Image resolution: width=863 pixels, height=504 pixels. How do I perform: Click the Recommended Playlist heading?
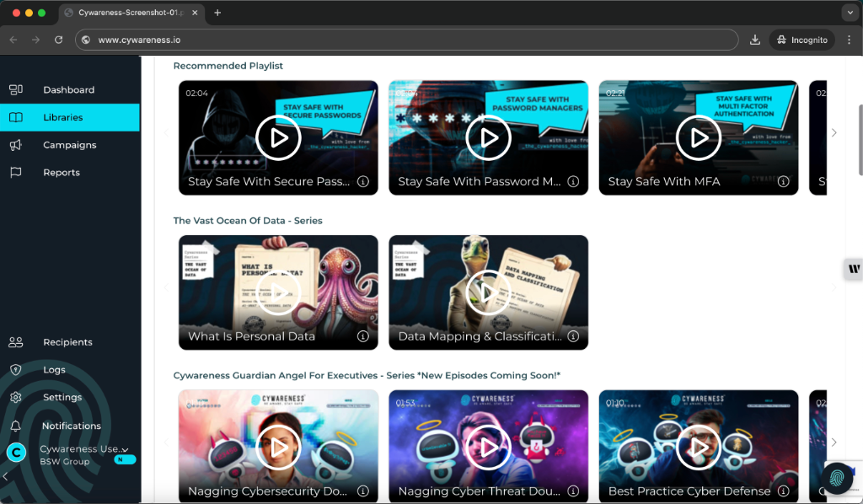pos(228,66)
